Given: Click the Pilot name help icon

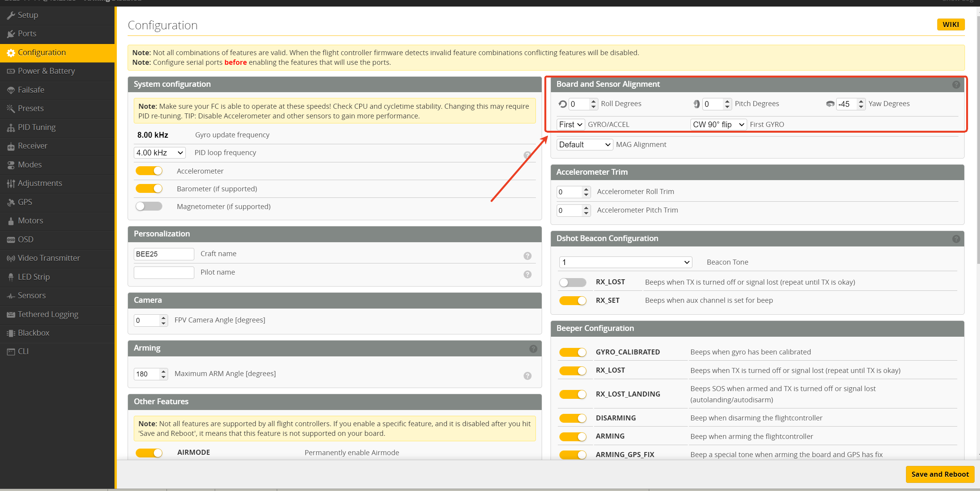Looking at the screenshot, I should pos(527,274).
